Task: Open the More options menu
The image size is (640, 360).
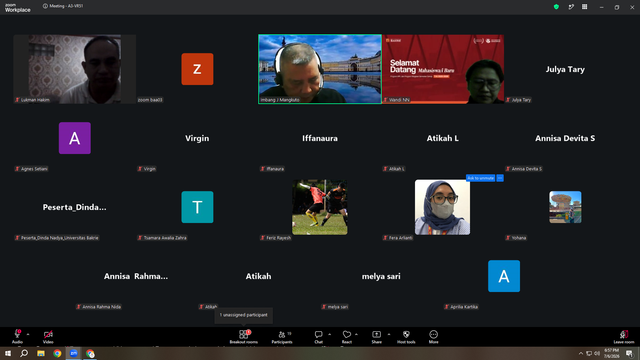Action: 433,337
